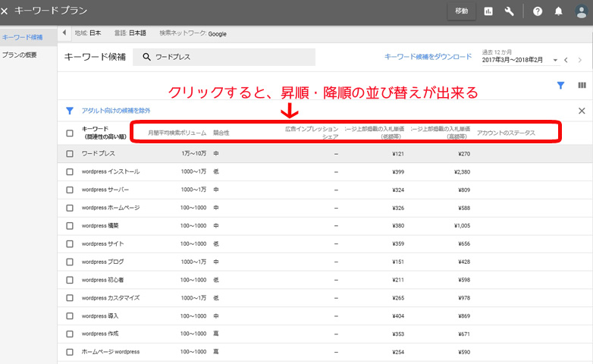Open the date range dropdown arrow
593x364 pixels.
click(x=555, y=60)
